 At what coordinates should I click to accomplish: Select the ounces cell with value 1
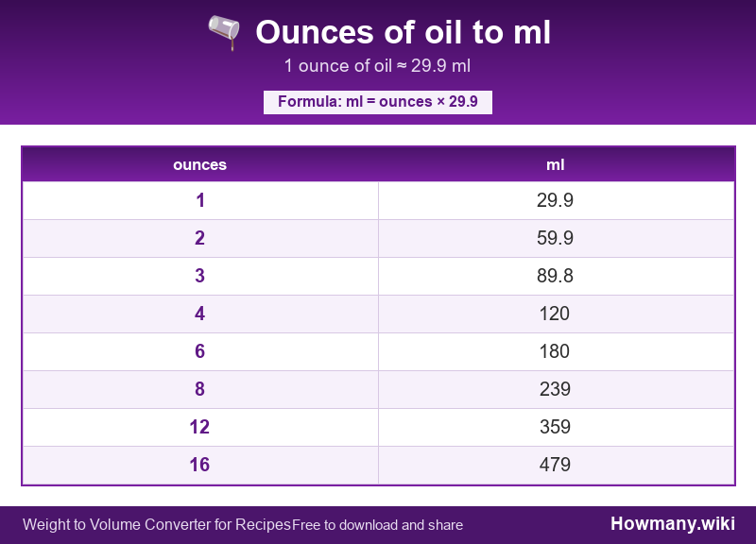click(200, 200)
